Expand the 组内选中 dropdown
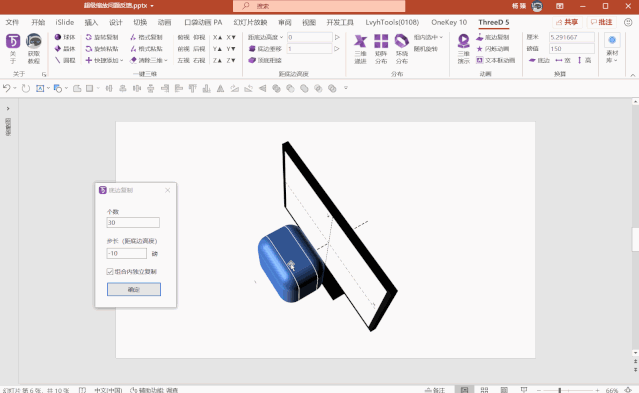This screenshot has width=639, height=393. 428,37
